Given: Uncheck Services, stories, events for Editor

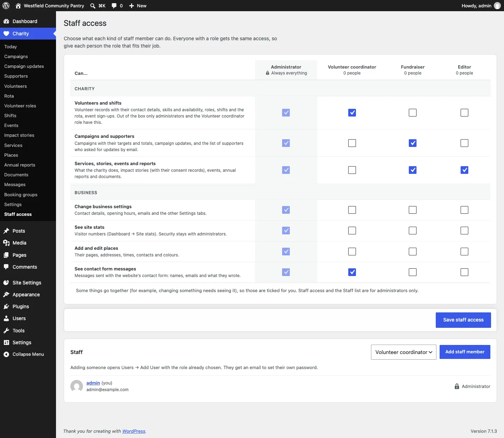Looking at the screenshot, I should pos(464,170).
